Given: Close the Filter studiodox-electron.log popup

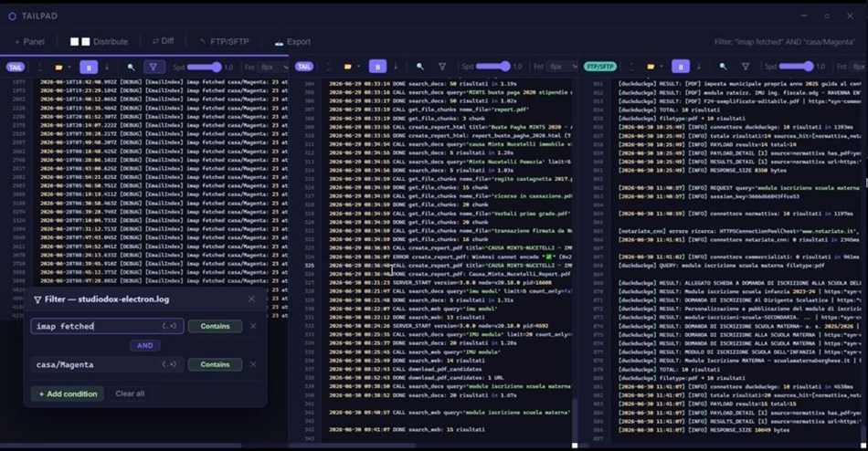Looking at the screenshot, I should coord(251,299).
